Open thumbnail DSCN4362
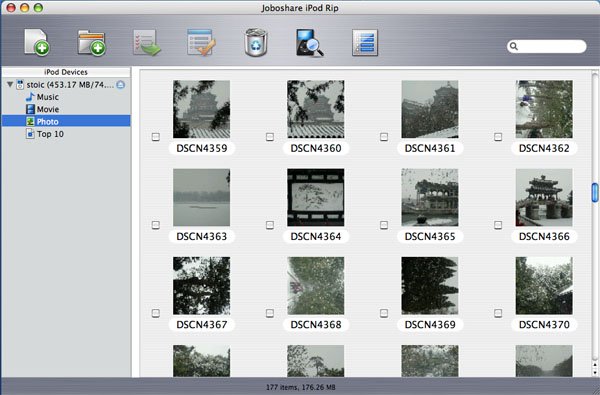Viewport: 600px width, 395px height. (544, 109)
